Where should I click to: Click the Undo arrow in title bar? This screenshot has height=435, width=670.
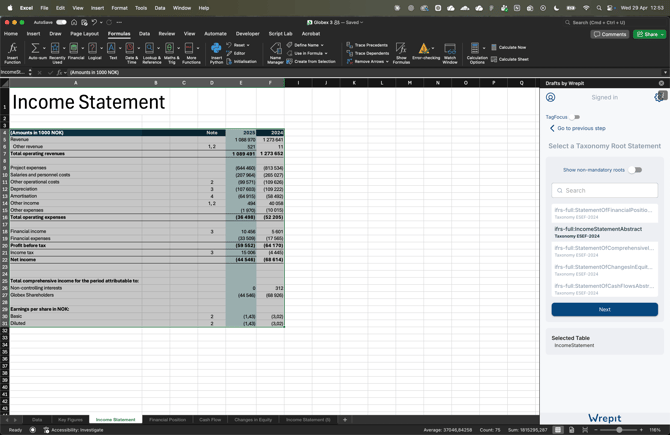click(94, 22)
